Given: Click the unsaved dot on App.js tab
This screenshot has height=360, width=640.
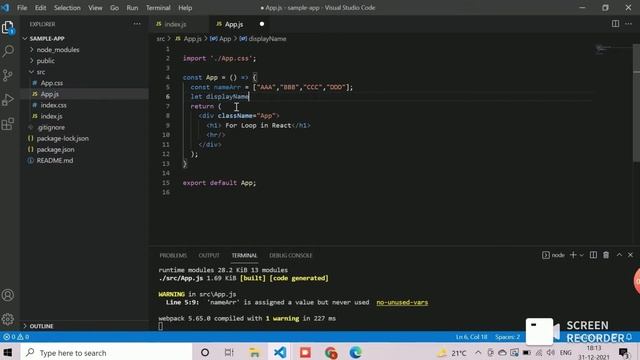Looking at the screenshot, I should pyautogui.click(x=262, y=24).
